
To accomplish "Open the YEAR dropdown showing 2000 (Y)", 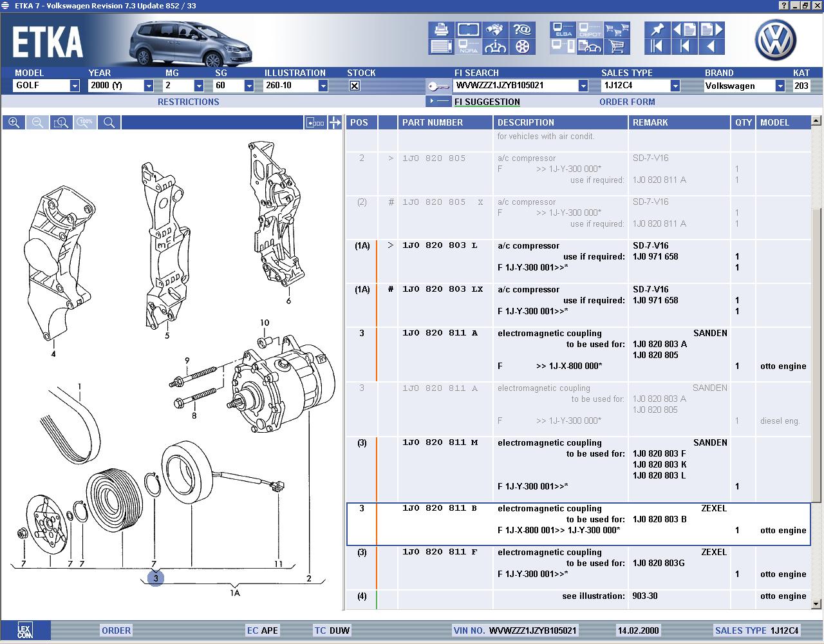I will click(149, 86).
